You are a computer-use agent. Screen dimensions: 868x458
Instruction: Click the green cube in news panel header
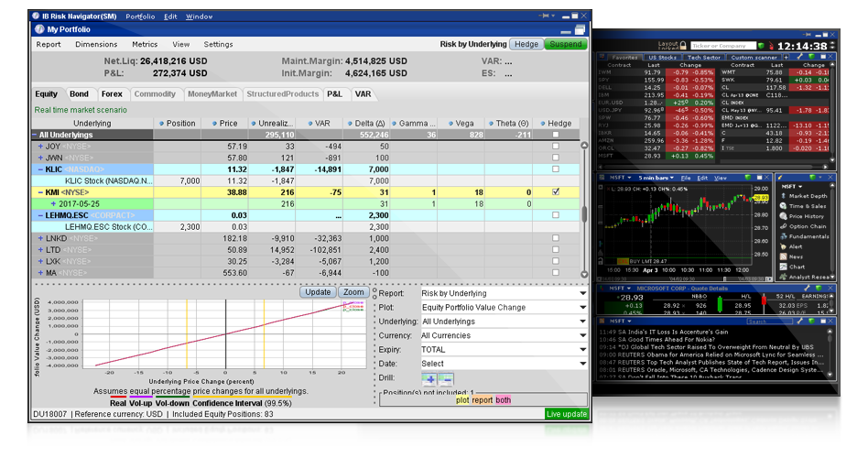point(811,322)
